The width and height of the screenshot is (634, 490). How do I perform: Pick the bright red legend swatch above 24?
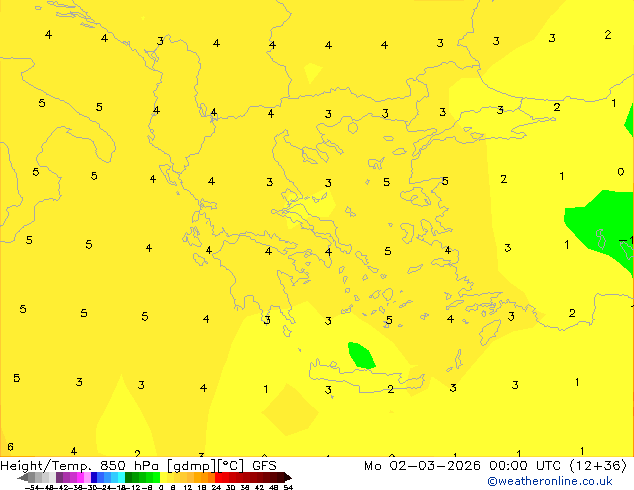(x=218, y=477)
